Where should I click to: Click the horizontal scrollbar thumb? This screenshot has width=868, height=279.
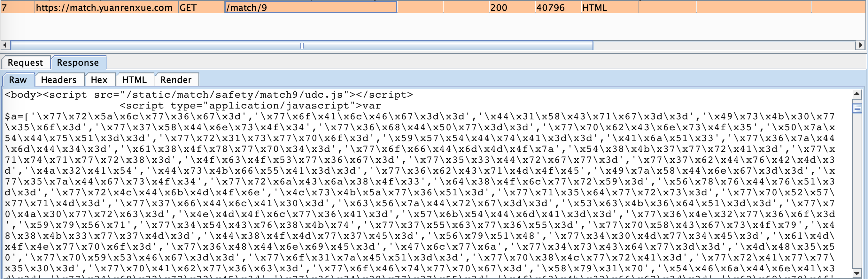coord(302,45)
